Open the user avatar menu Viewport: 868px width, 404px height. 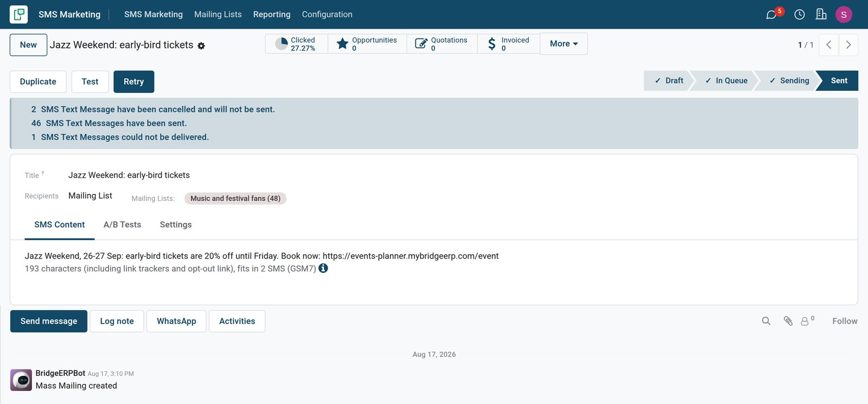pos(844,15)
